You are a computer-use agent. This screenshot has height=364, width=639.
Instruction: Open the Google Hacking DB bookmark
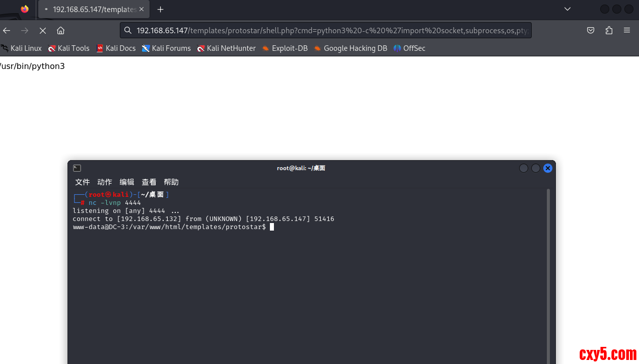pyautogui.click(x=350, y=48)
